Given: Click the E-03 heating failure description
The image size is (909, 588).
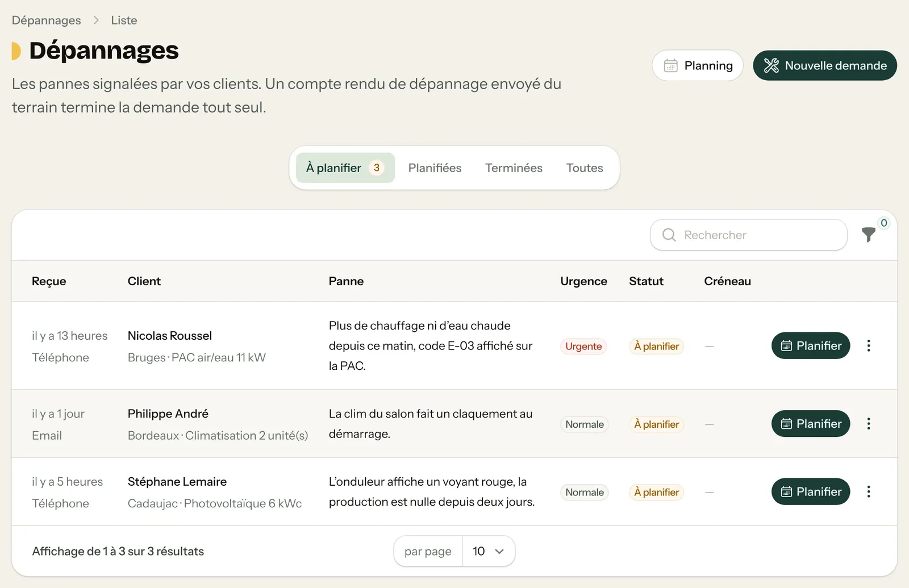Looking at the screenshot, I should click(431, 345).
